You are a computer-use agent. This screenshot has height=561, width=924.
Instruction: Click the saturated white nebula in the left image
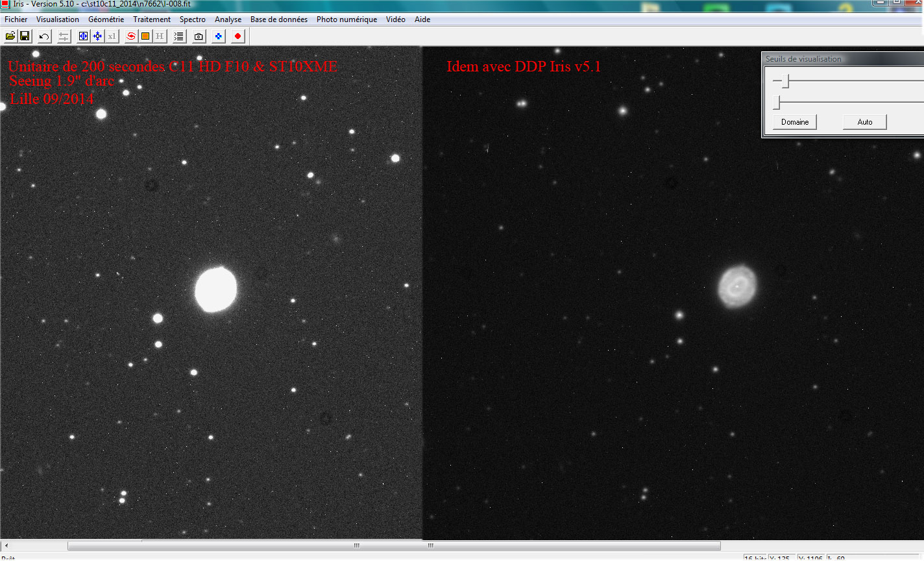pyautogui.click(x=215, y=290)
